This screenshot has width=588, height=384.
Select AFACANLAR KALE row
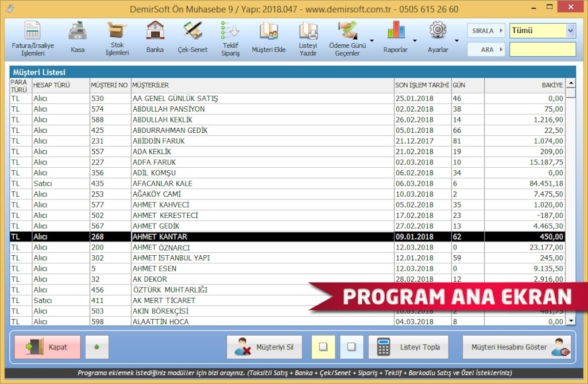coord(287,183)
